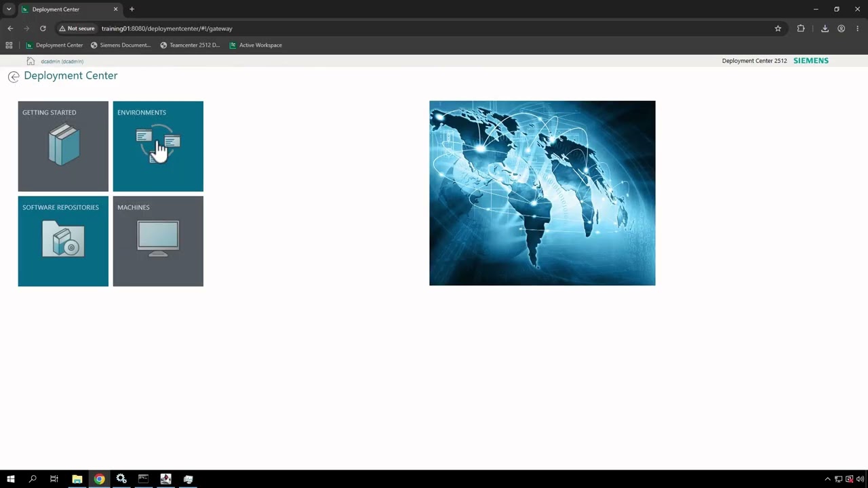
Task: Open the Chrome three-dot menu
Action: (857, 28)
